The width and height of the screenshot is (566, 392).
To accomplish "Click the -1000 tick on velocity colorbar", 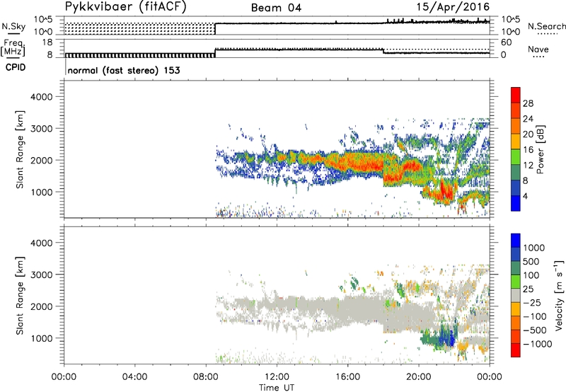I will tap(537, 344).
